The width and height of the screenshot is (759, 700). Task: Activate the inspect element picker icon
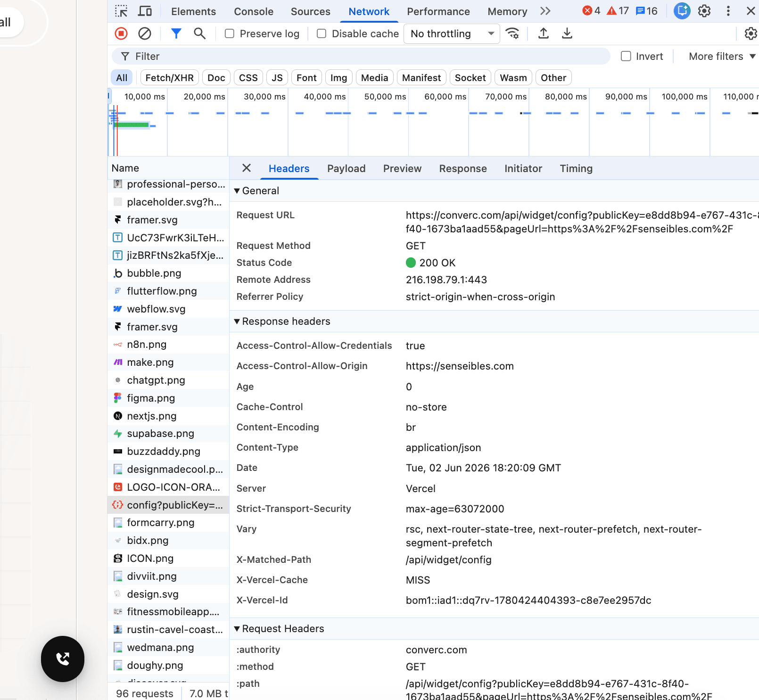(121, 11)
